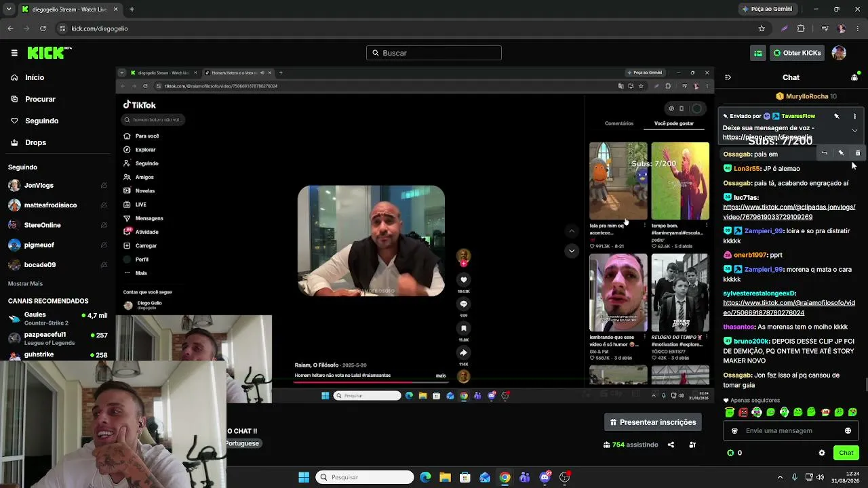The width and height of the screenshot is (868, 488).
Task: Pin the Ossagab 'paia em' message
Action: tap(841, 153)
